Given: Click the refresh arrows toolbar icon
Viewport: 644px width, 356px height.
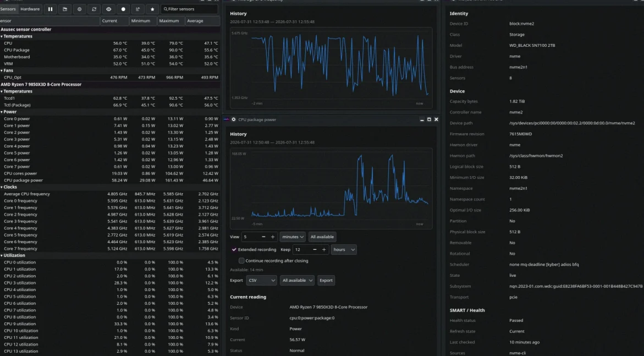Looking at the screenshot, I should 94,9.
